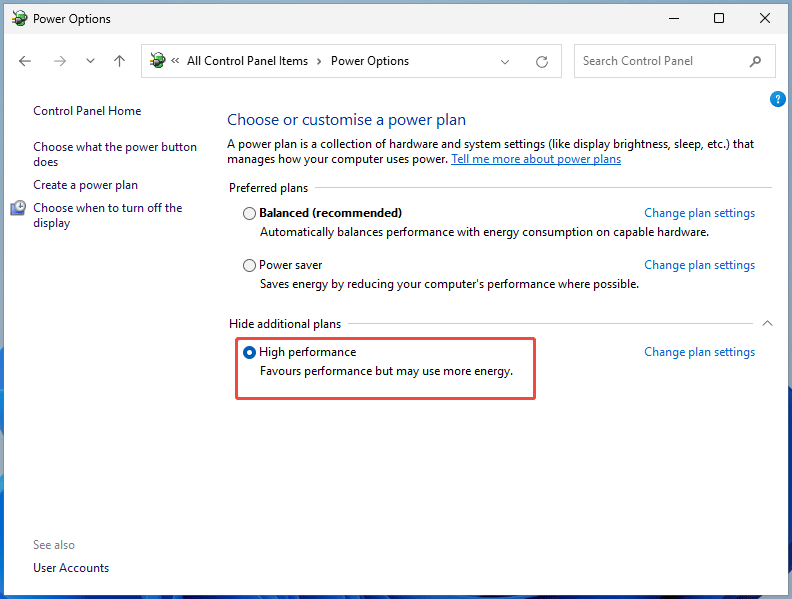Open Help via blue question mark
792x599 pixels.
[778, 99]
